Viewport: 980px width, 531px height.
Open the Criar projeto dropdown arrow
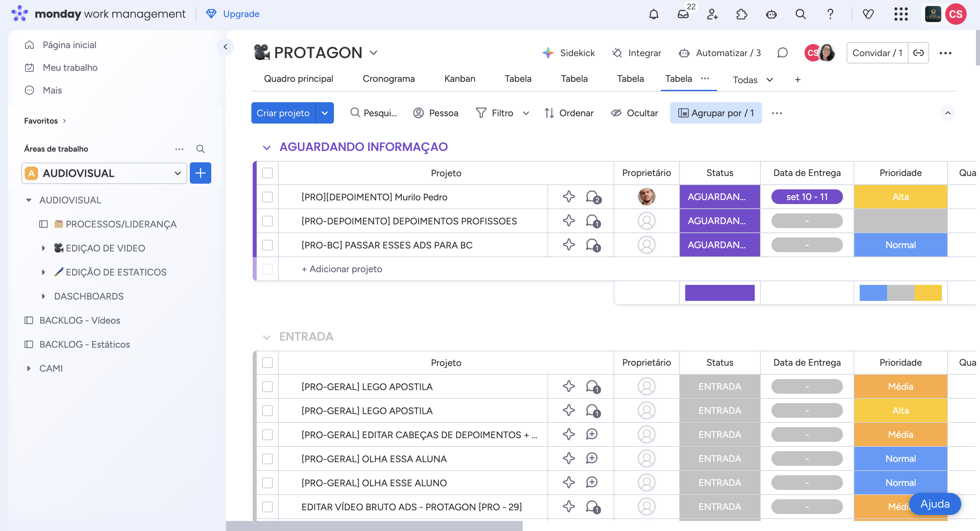(325, 113)
